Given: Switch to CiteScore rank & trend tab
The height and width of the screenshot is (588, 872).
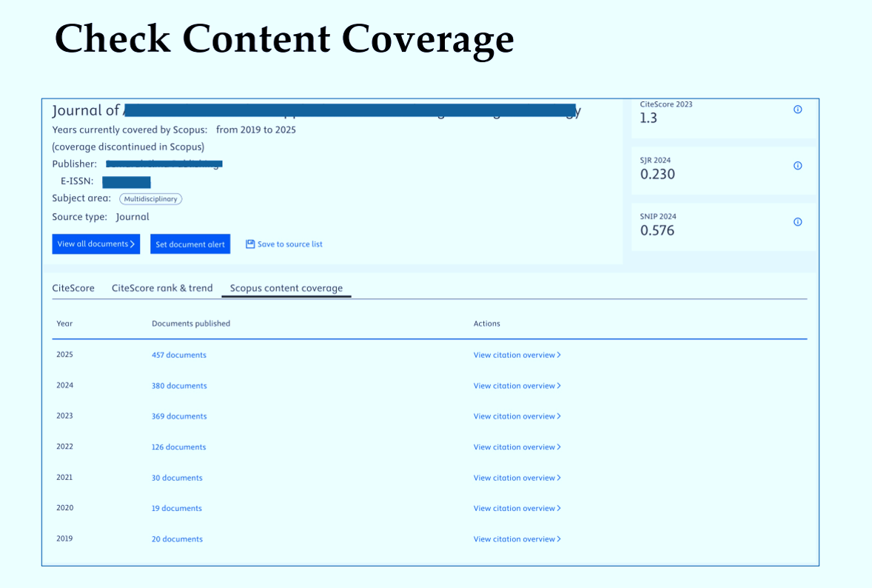Looking at the screenshot, I should click(x=162, y=288).
